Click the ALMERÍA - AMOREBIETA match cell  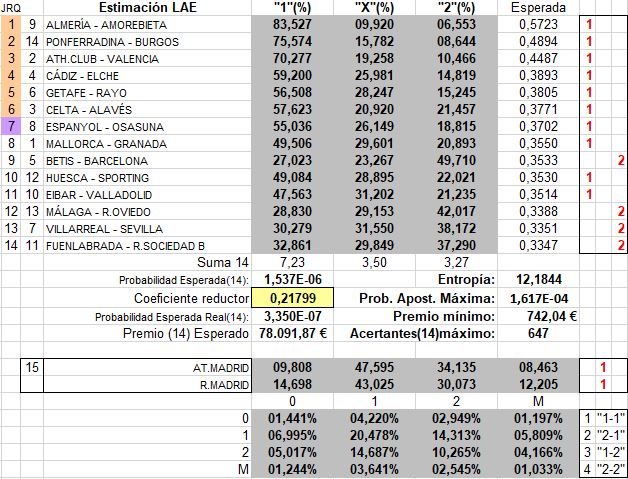[x=147, y=24]
